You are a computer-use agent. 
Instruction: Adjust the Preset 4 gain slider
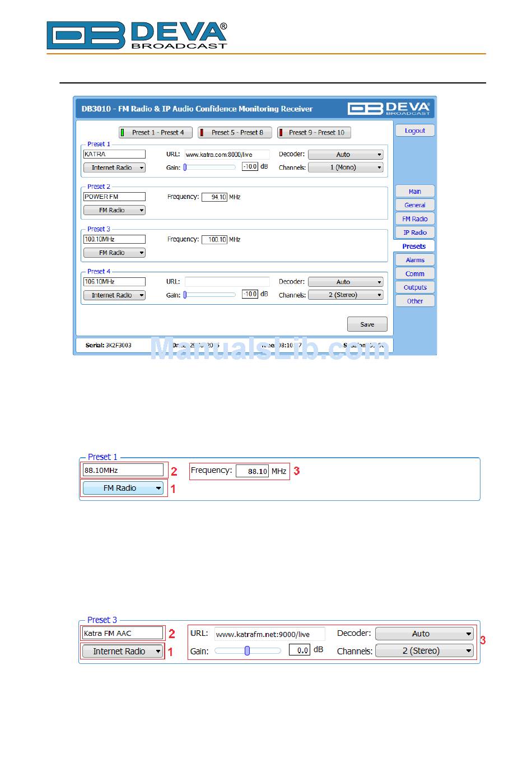[x=209, y=295]
